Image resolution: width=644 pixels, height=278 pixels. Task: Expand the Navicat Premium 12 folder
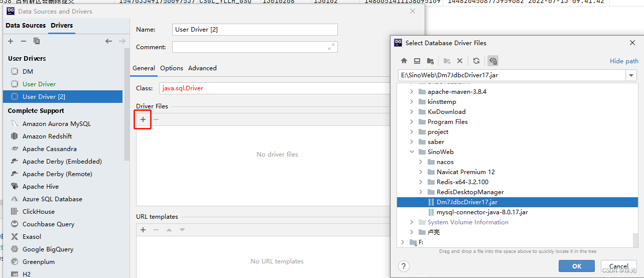tap(421, 172)
